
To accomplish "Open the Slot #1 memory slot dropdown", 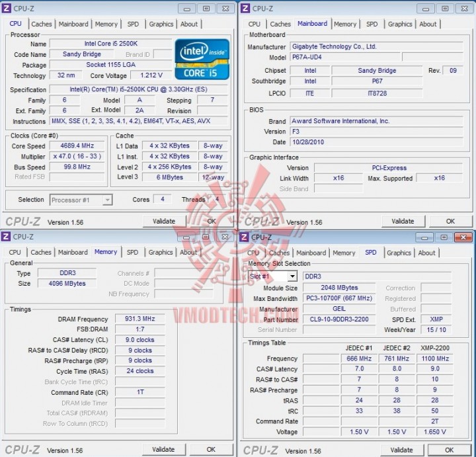I will [272, 276].
